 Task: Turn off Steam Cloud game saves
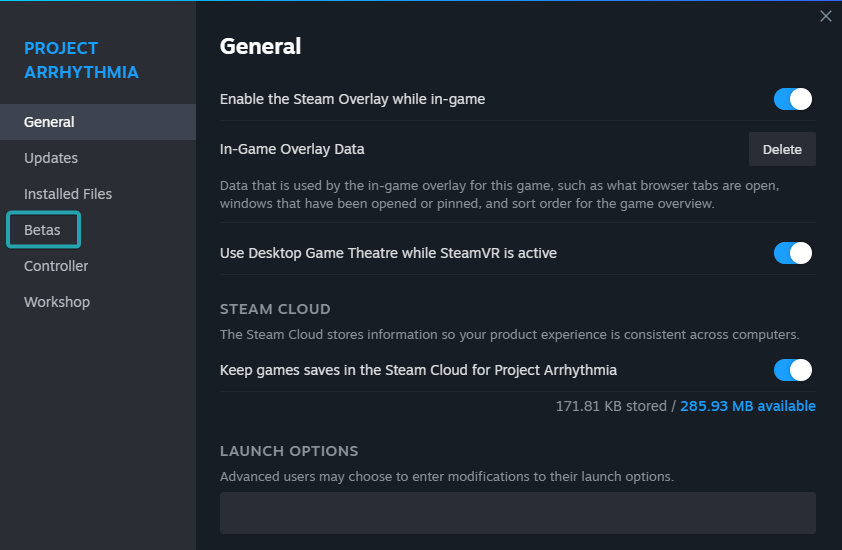click(792, 370)
